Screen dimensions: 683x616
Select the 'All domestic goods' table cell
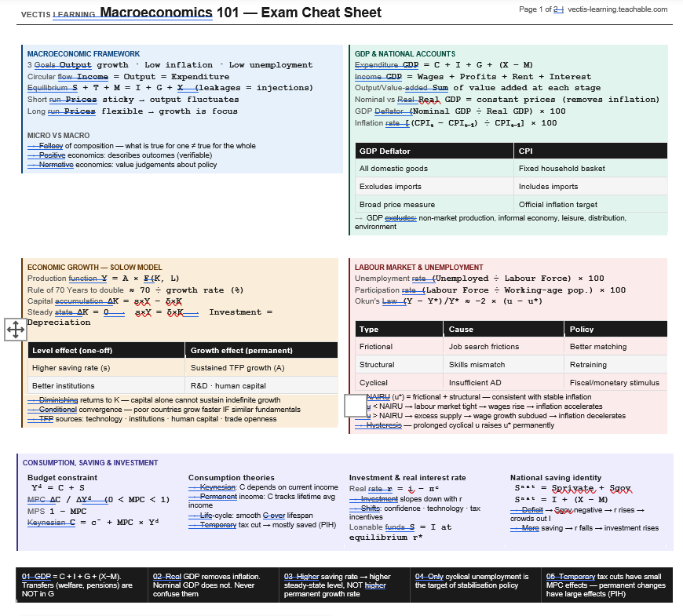click(x=434, y=169)
